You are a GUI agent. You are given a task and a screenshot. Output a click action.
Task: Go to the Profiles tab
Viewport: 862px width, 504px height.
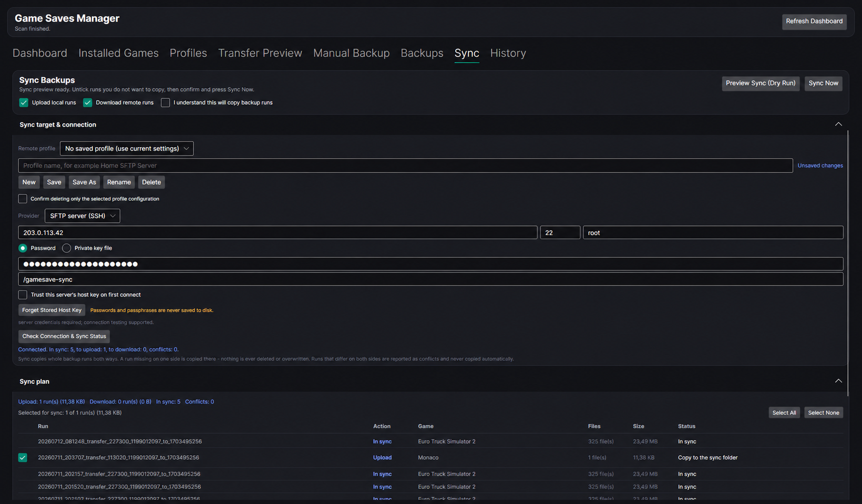pos(188,53)
